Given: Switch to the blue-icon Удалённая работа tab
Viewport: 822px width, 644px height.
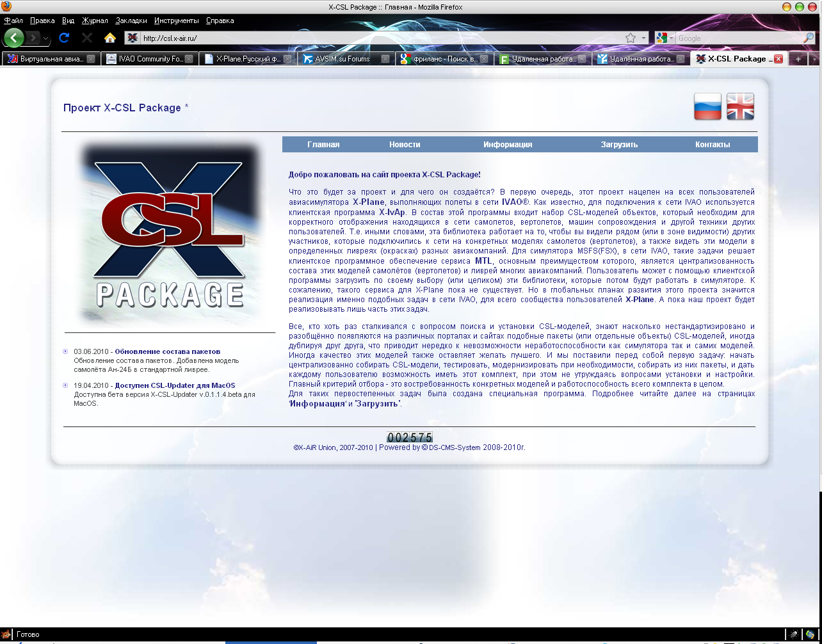Looking at the screenshot, I should point(640,59).
